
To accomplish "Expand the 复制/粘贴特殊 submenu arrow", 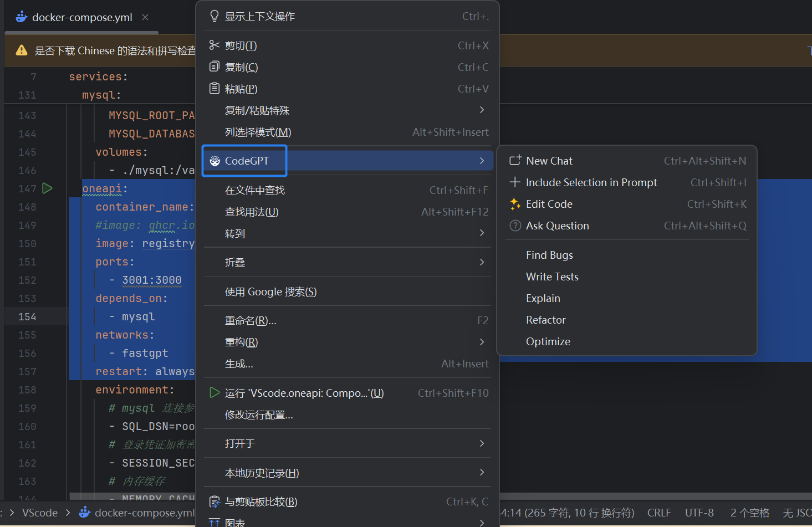I will point(482,110).
